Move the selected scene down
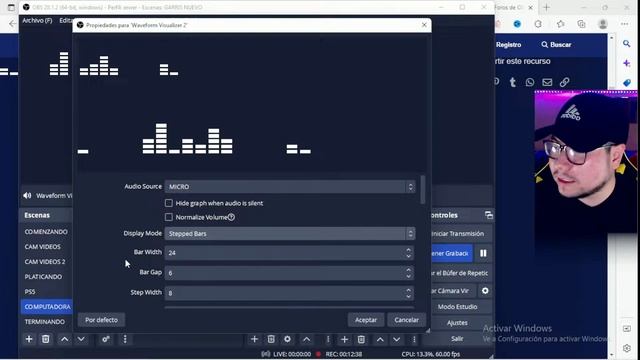640x360 pixels. click(x=81, y=339)
